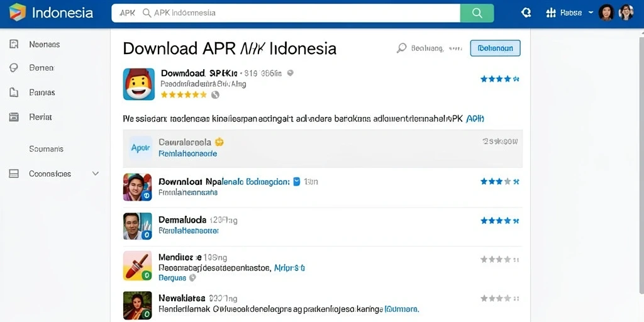
Task: Follow blue link ending Newaklarea description
Action: (402, 308)
